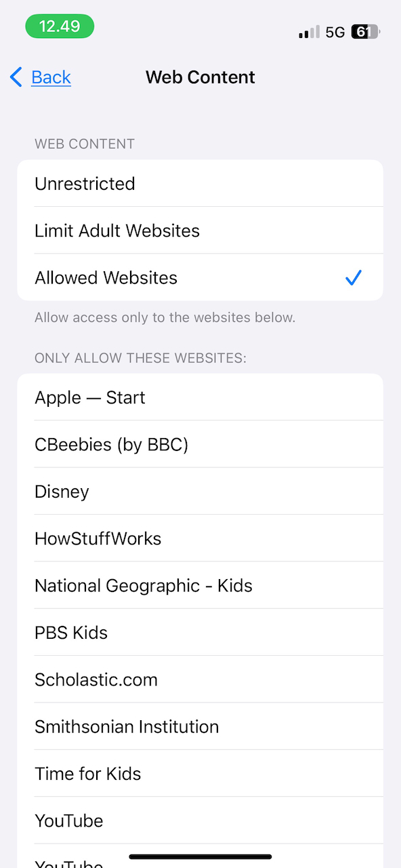Open the Apple — Start website entry
The height and width of the screenshot is (868, 401).
pyautogui.click(x=200, y=397)
